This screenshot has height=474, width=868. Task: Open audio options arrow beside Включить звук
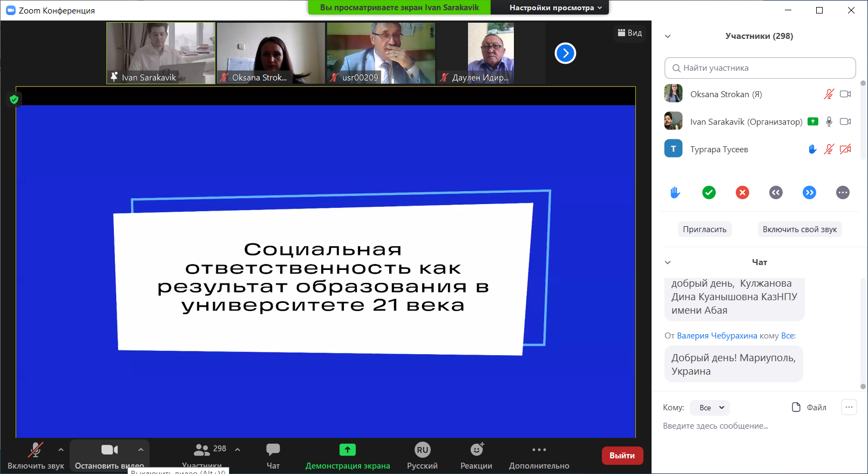coord(61,449)
